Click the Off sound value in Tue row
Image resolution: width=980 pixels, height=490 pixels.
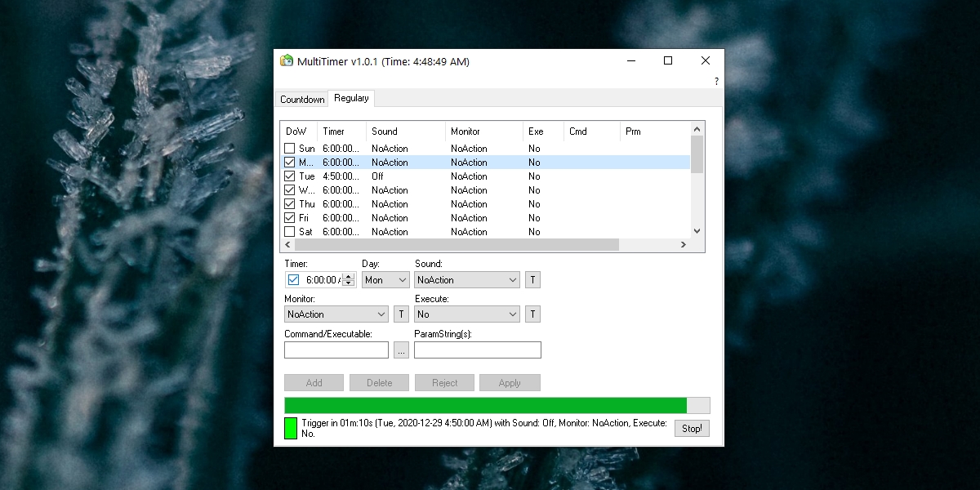tap(377, 176)
